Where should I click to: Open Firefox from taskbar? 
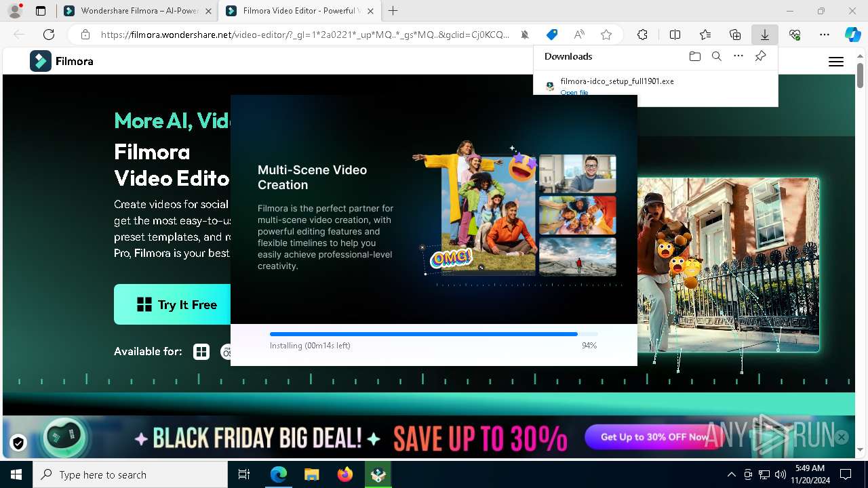[x=345, y=474]
